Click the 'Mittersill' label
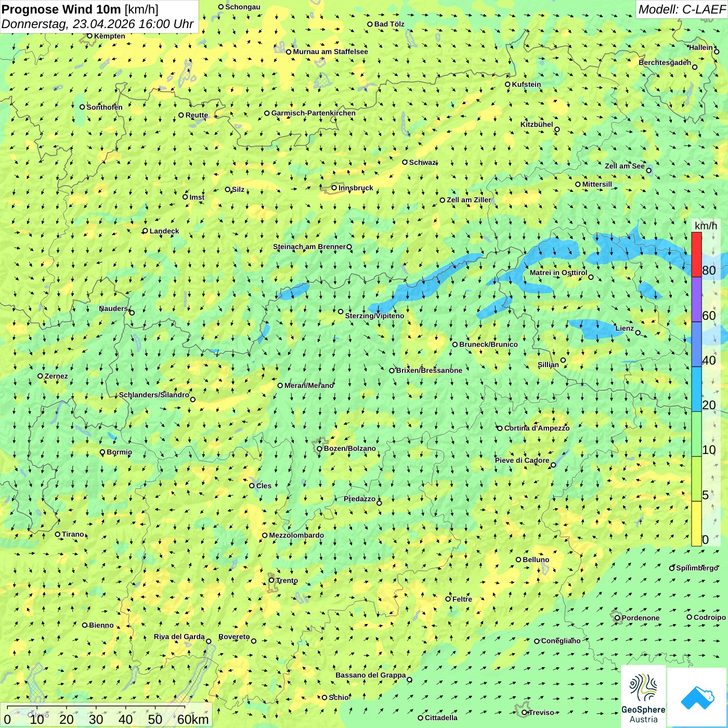Screen dimensions: 728x728 click(x=597, y=184)
